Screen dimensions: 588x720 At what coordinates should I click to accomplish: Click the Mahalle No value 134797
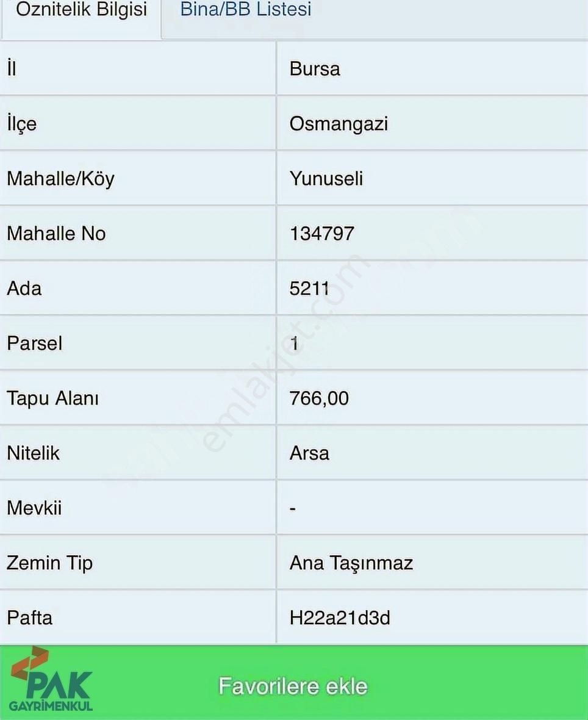pyautogui.click(x=322, y=234)
